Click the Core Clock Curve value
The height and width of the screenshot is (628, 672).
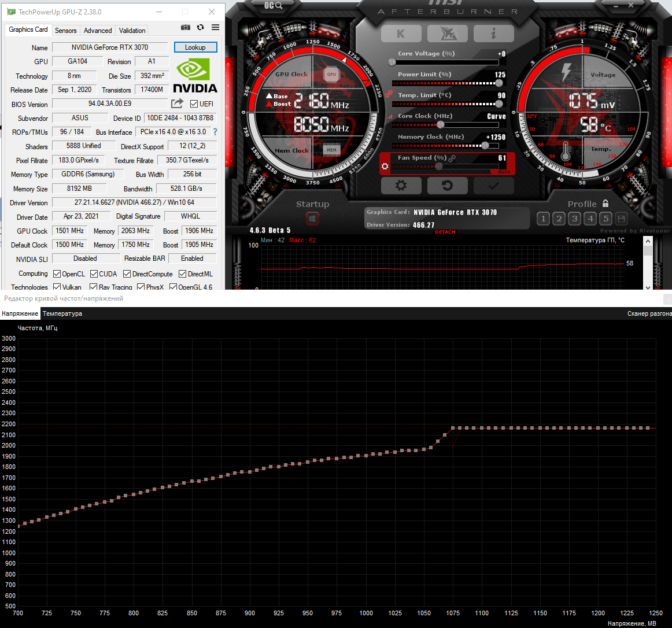[x=496, y=116]
